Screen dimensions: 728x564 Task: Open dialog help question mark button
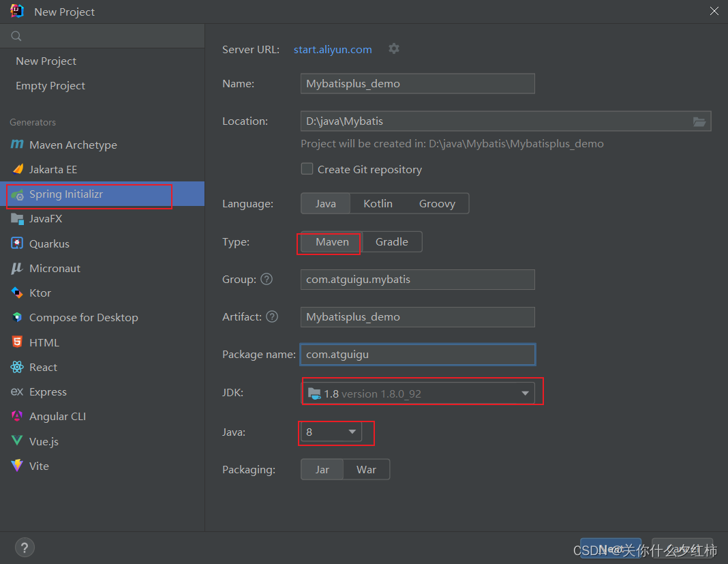25,547
